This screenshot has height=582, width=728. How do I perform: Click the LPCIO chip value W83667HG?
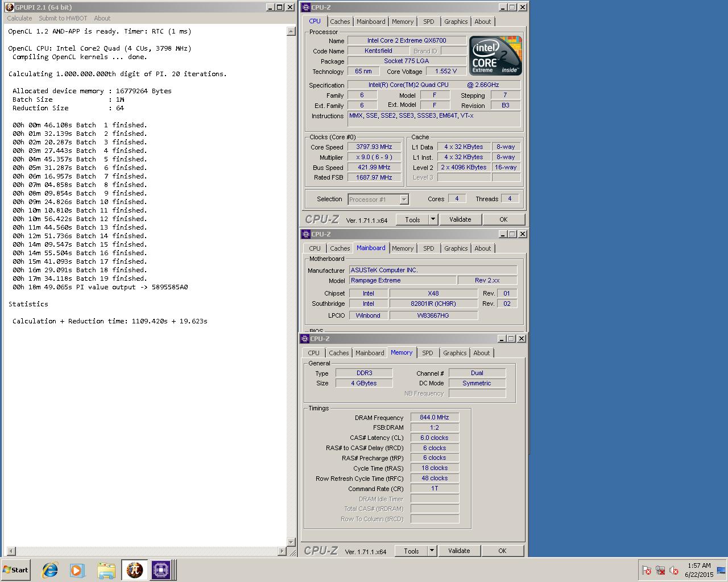click(433, 316)
